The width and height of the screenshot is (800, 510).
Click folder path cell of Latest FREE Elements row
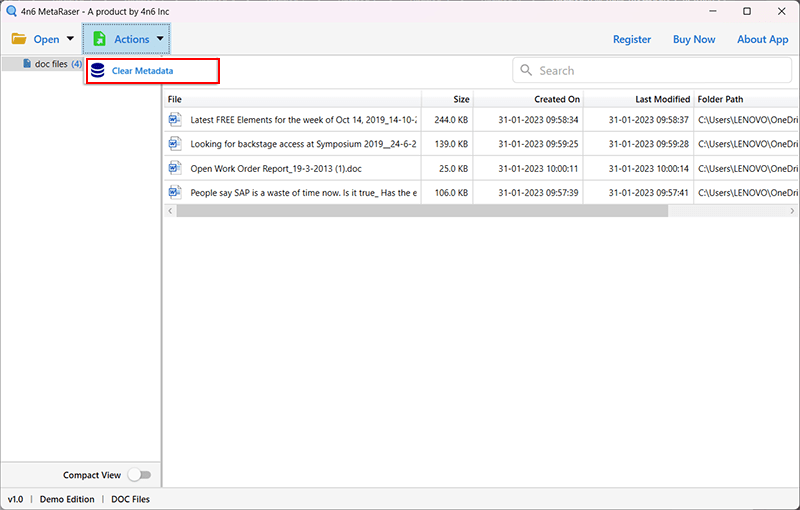coord(747,120)
